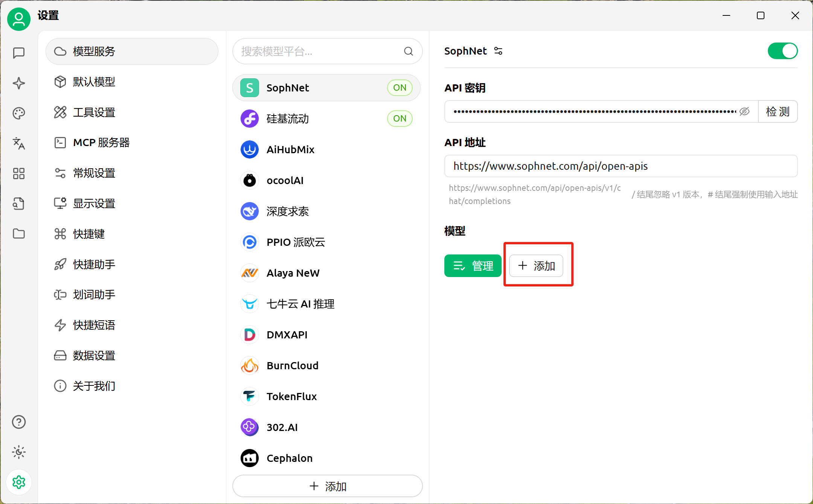813x504 pixels.
Task: Add a provider with bottom 添加 button
Action: tap(328, 486)
